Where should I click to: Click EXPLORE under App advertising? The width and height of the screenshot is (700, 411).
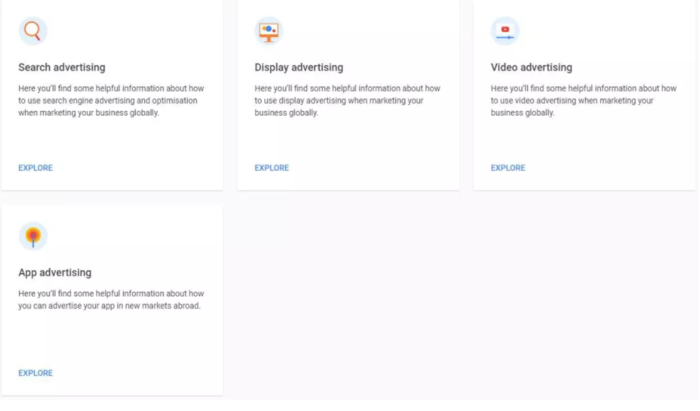(x=35, y=373)
